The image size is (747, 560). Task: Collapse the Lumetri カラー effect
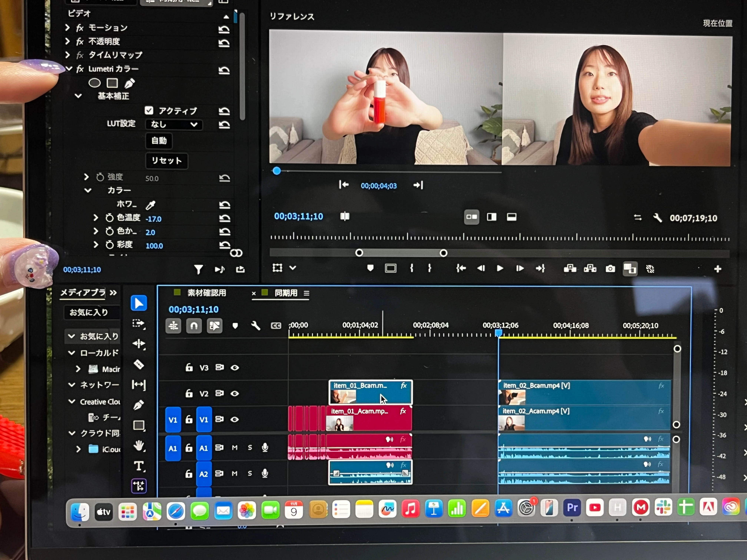point(69,69)
